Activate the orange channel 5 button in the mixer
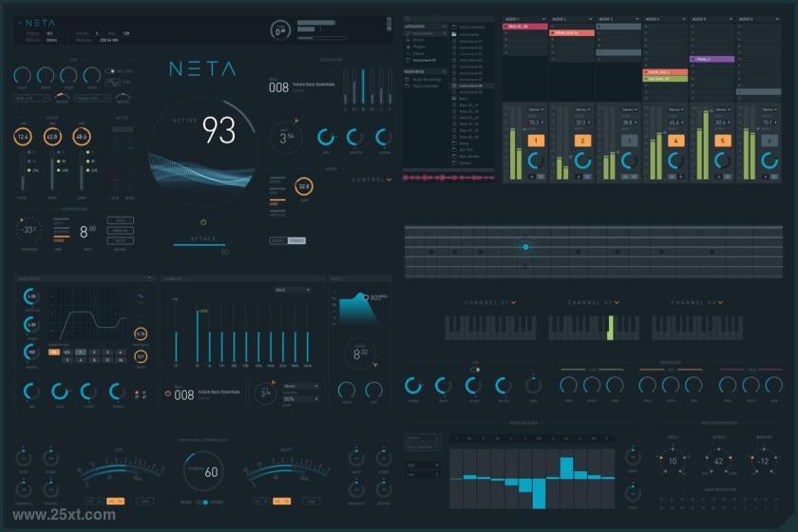Viewport: 798px width, 532px height. click(x=723, y=141)
